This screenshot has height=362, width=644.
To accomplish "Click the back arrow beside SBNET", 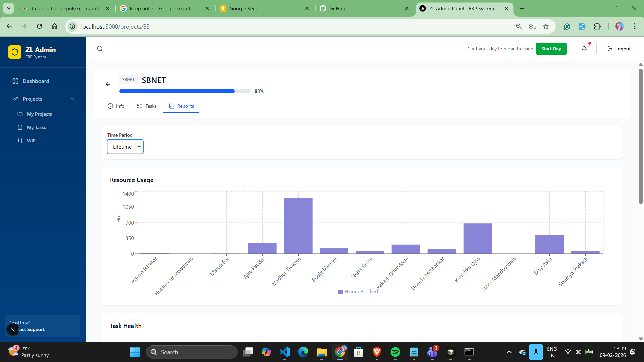I will tap(108, 84).
